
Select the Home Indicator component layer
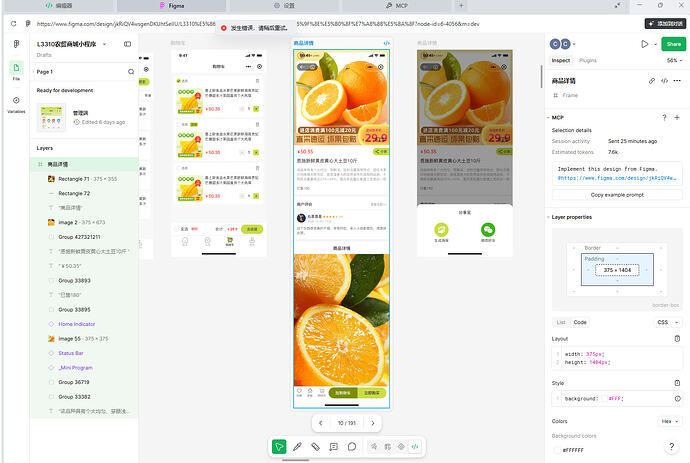click(x=77, y=324)
